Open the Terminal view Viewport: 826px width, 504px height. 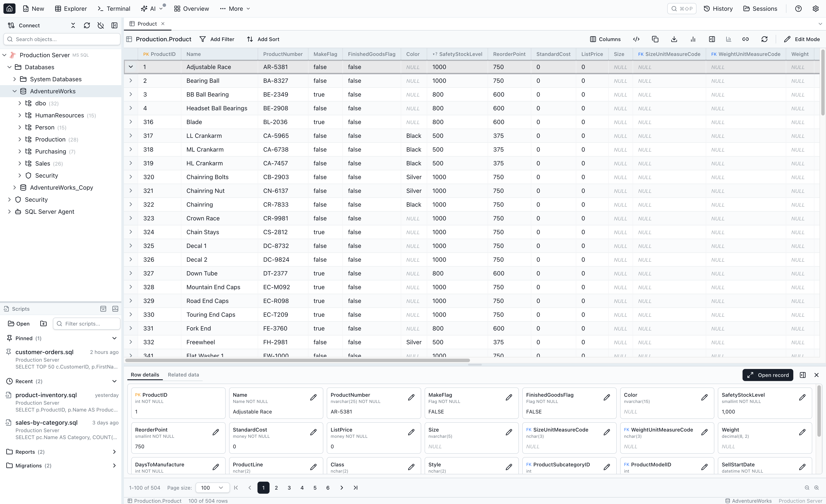tap(114, 9)
